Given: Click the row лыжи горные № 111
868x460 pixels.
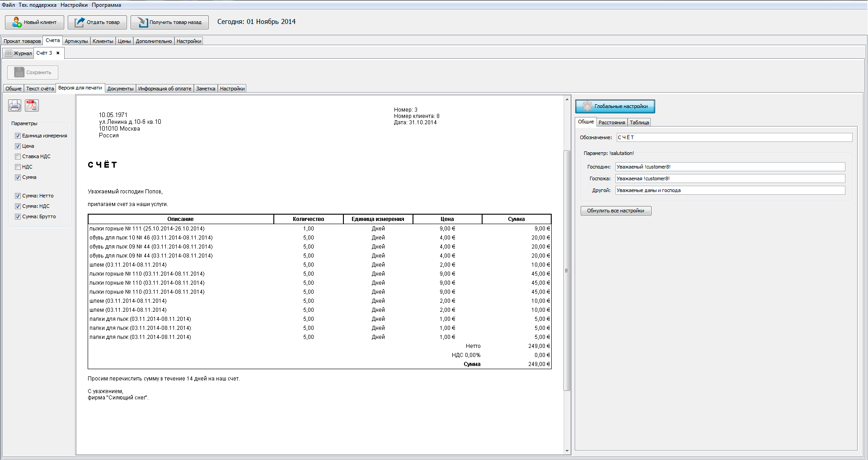Looking at the screenshot, I should (x=319, y=229).
